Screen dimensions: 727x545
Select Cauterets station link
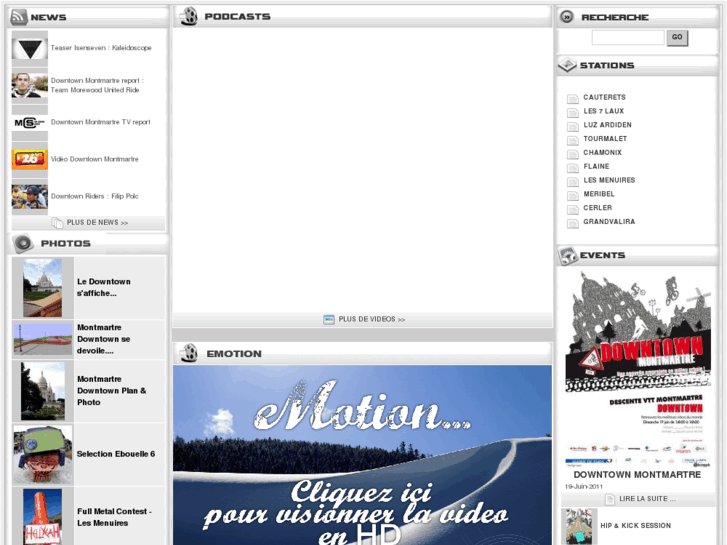(605, 97)
